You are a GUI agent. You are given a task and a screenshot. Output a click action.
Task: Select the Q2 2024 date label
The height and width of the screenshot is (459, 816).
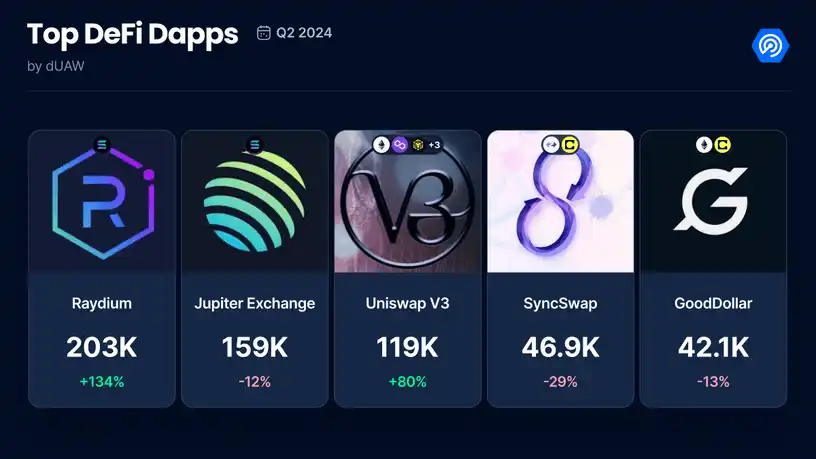(304, 33)
